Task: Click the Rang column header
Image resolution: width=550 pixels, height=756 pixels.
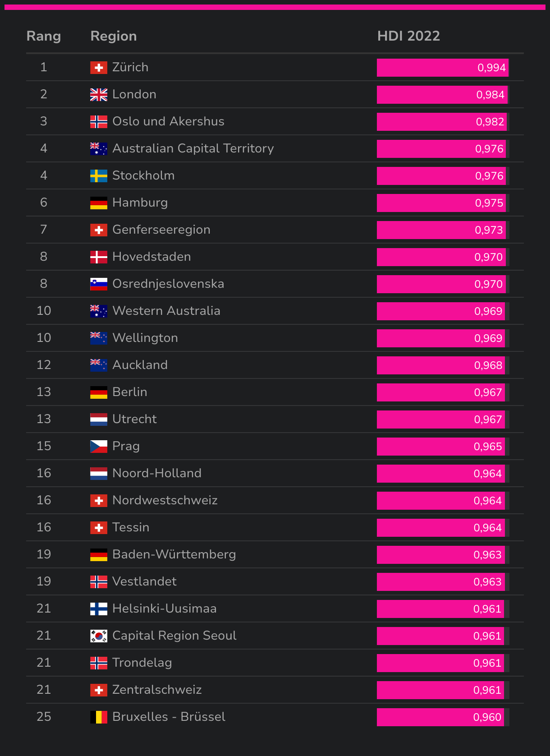Action: 44,36
